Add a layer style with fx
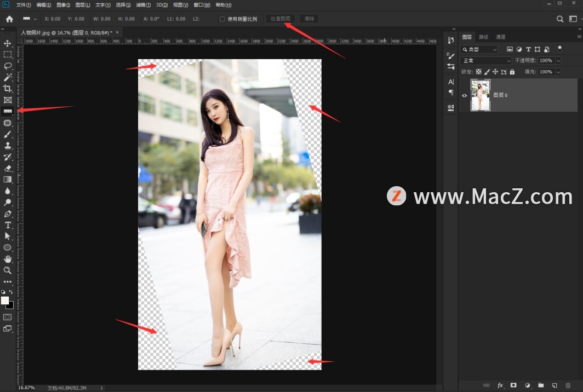This screenshot has height=392, width=583. coord(500,385)
